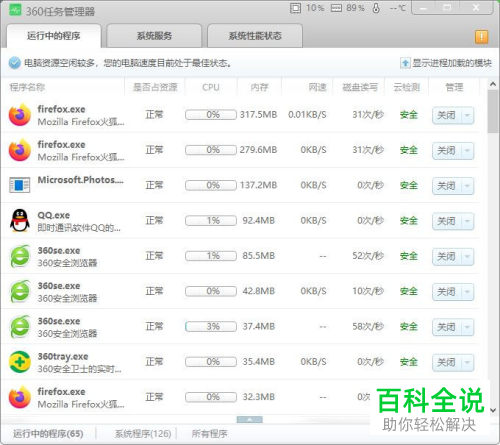Close the 85.5MB 360se.exe process
Viewport: 500px width, 445px height.
pyautogui.click(x=446, y=256)
